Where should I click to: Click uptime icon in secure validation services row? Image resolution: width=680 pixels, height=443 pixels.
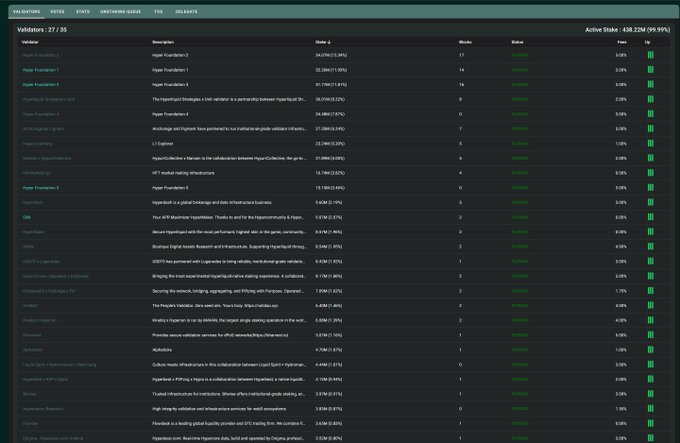(x=651, y=335)
